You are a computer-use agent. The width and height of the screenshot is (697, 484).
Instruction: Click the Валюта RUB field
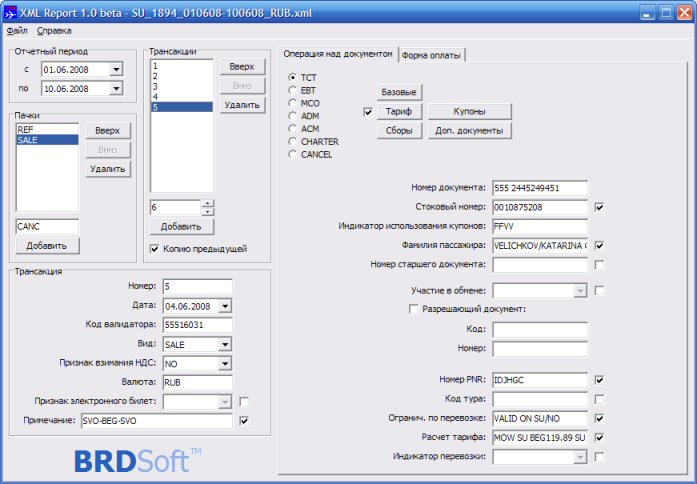[x=197, y=383]
